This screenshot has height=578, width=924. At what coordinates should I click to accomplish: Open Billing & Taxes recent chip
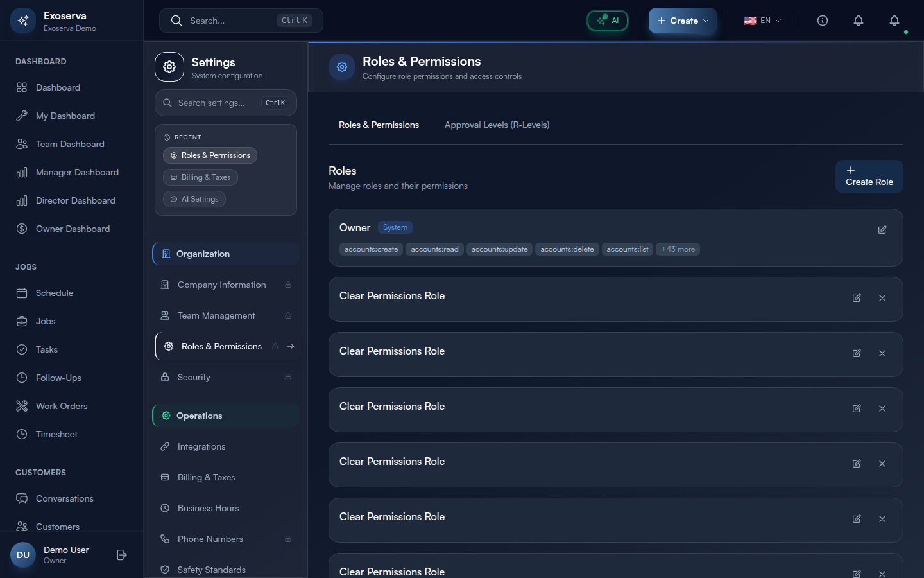[200, 177]
